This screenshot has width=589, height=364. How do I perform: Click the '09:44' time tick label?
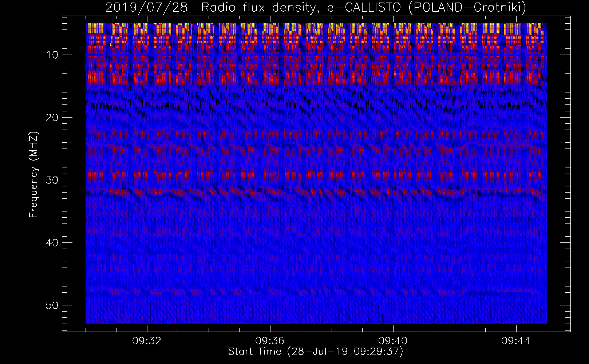pos(516,341)
